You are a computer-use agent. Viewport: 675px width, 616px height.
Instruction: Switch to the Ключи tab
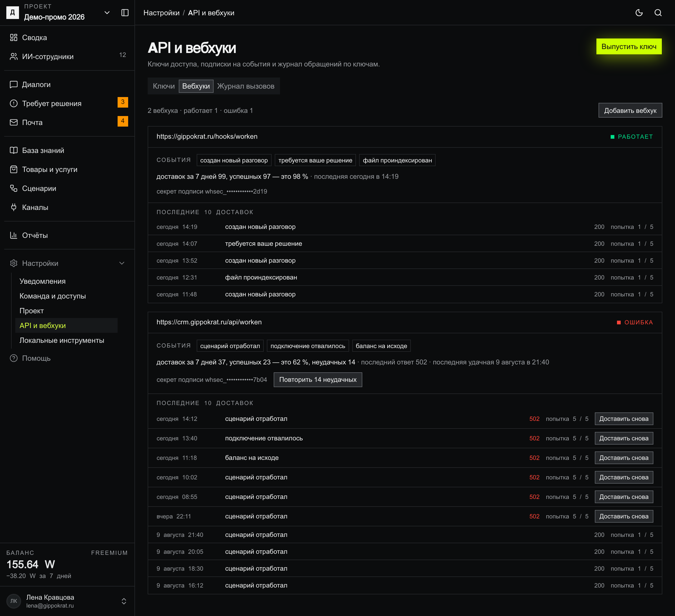coord(164,86)
